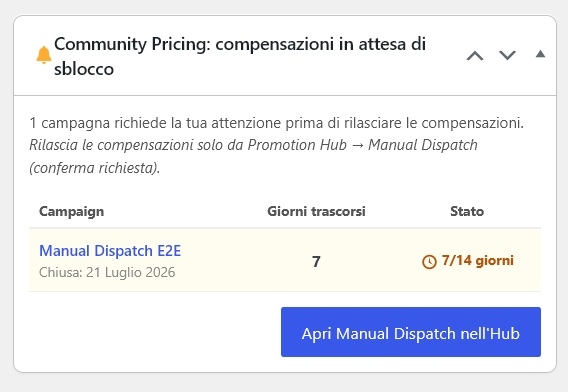Image resolution: width=568 pixels, height=392 pixels.
Task: Click the '(conferma richiesta)' italic text
Action: coord(95,168)
